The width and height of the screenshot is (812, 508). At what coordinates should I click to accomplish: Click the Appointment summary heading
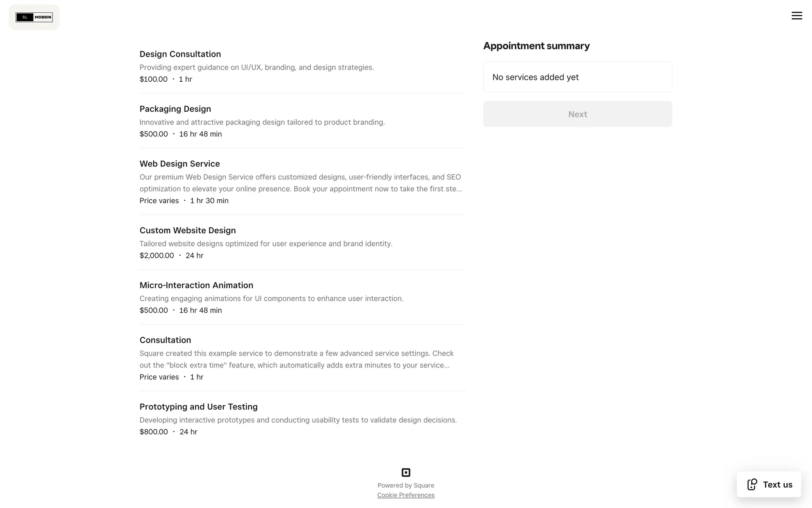coord(536,46)
